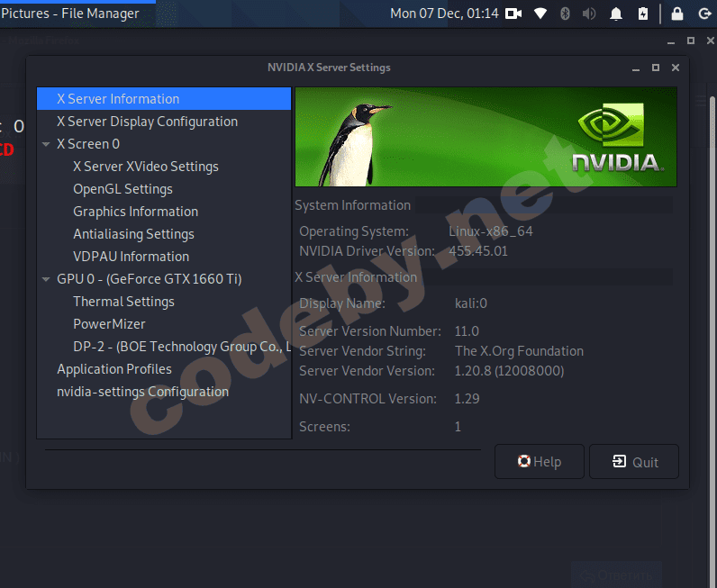
Task: Minimize the background Firefox window
Action: 671,41
